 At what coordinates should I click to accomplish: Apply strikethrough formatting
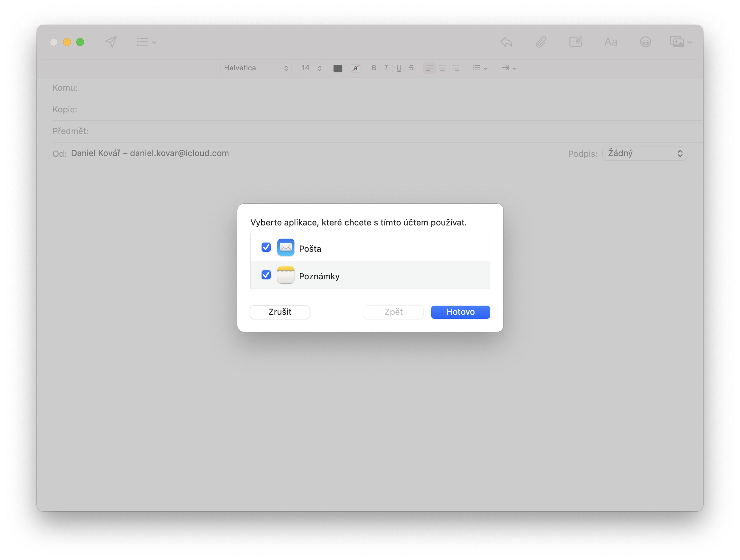411,68
